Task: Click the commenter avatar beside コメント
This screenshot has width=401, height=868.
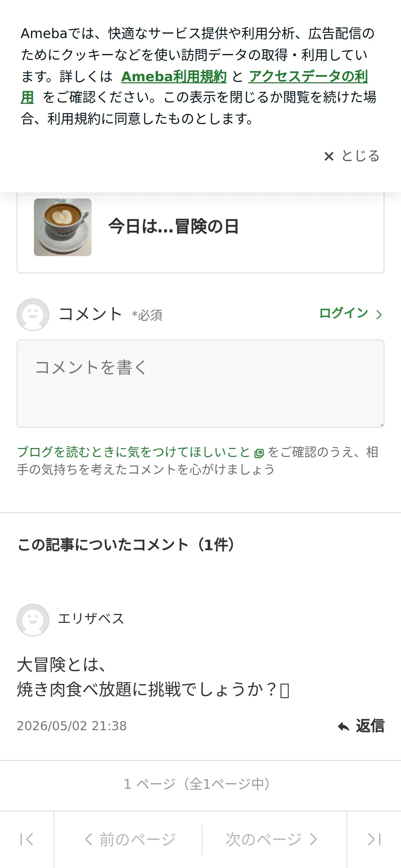Action: pyautogui.click(x=33, y=314)
